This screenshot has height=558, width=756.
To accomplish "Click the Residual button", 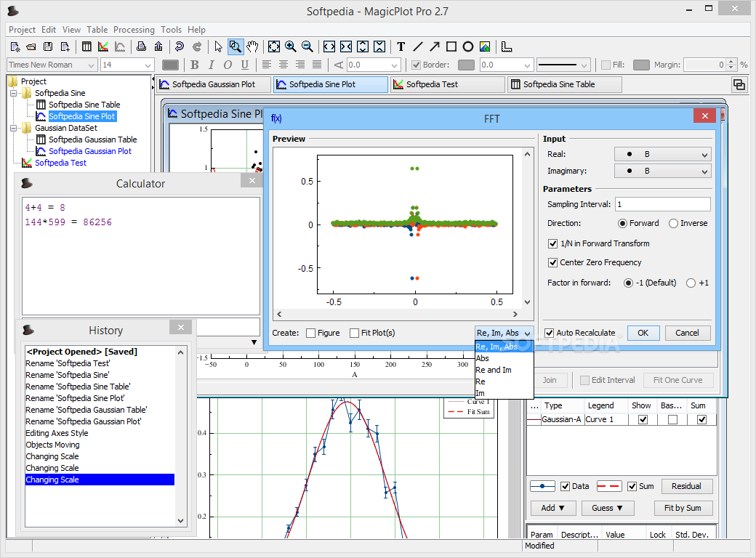I will tap(686, 486).
